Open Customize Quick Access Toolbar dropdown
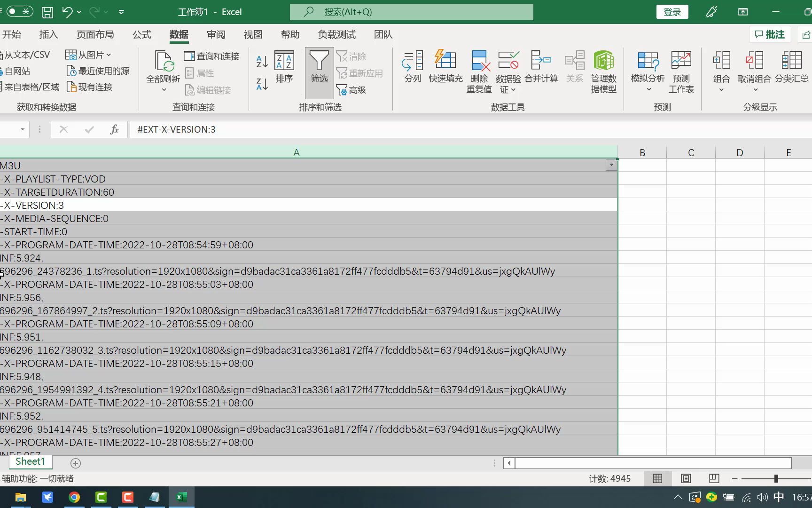 coord(121,12)
